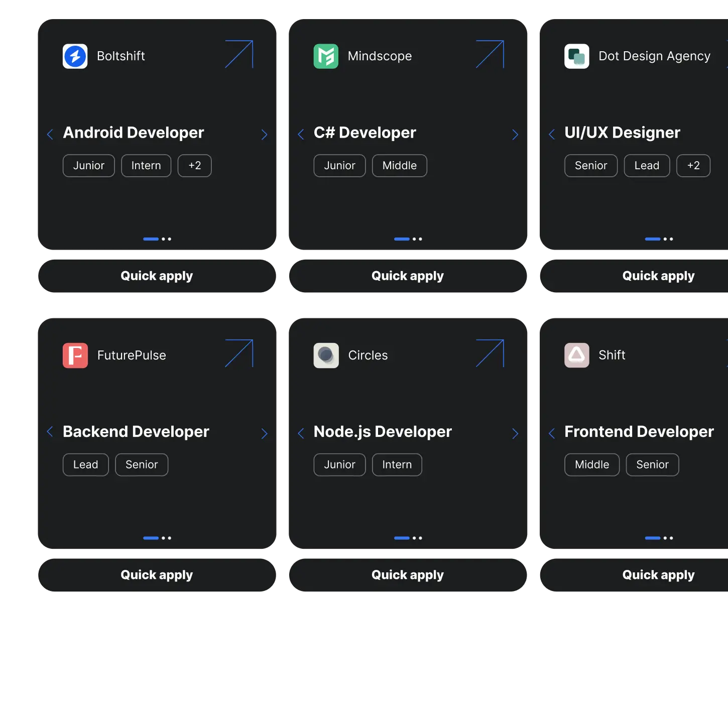The width and height of the screenshot is (728, 709).
Task: Quick apply to Boltshift Android Developer job
Action: [157, 276]
